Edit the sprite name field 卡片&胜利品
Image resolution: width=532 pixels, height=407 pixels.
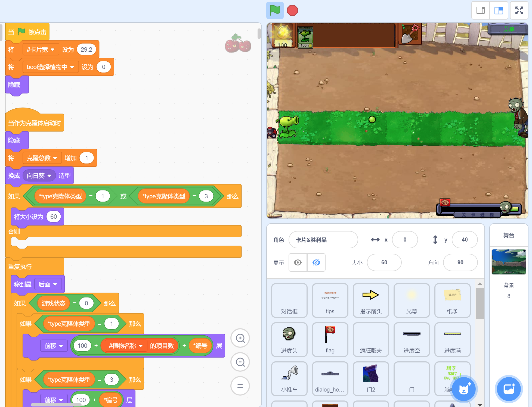[323, 240]
